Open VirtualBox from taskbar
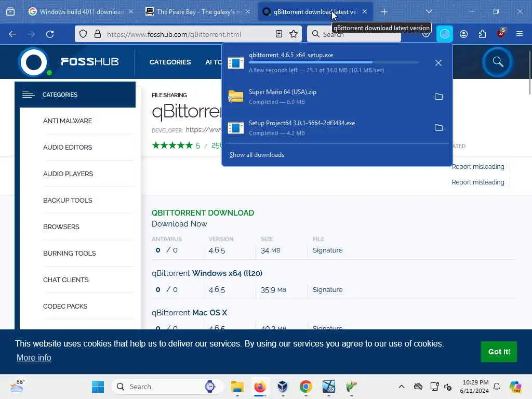This screenshot has width=532, height=399. (x=283, y=387)
